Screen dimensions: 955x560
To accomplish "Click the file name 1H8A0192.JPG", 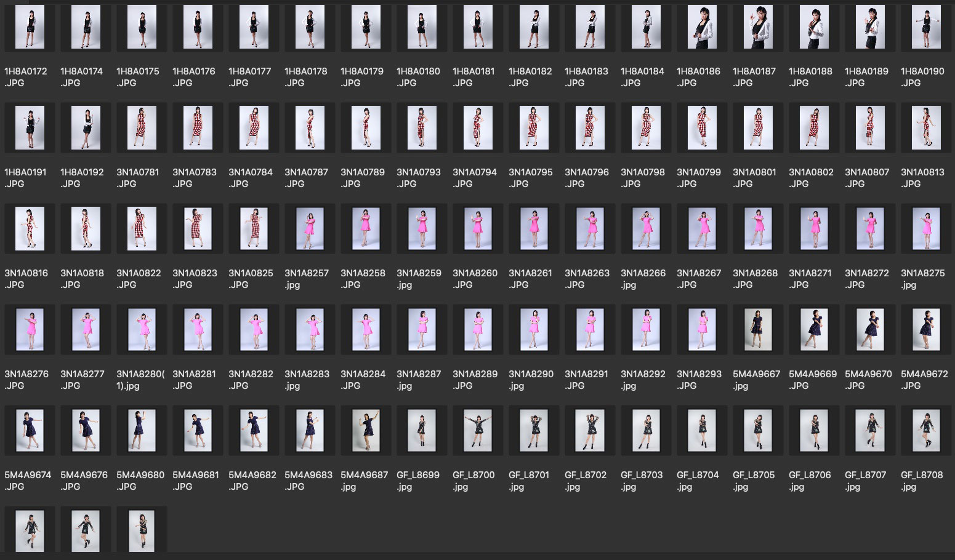I will pyautogui.click(x=82, y=178).
